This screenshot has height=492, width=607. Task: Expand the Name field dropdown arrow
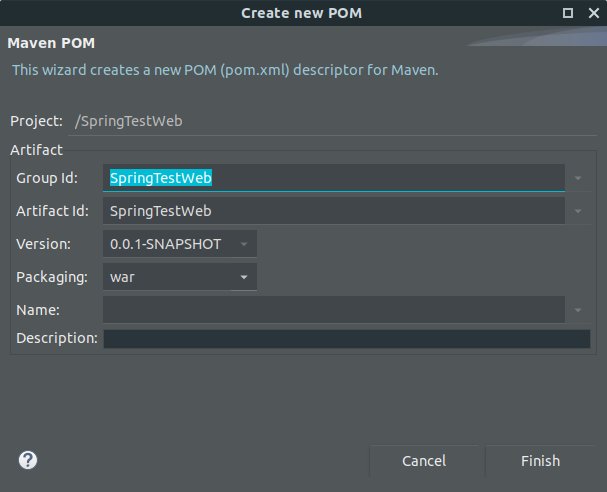(578, 310)
